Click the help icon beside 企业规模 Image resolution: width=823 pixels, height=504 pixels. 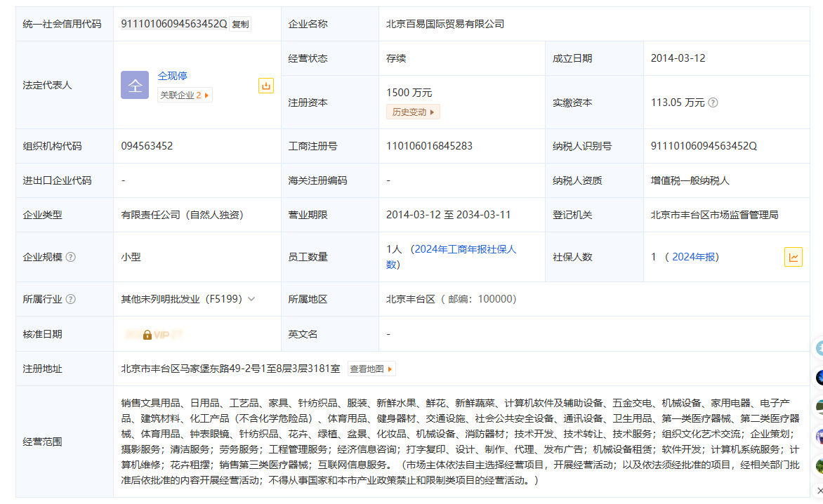coord(71,257)
